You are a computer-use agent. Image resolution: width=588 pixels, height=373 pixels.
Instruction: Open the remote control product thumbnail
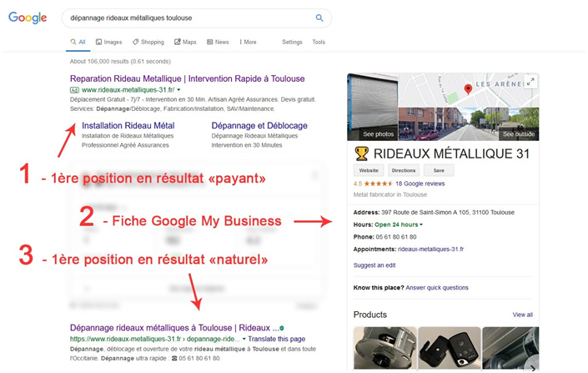click(450, 348)
